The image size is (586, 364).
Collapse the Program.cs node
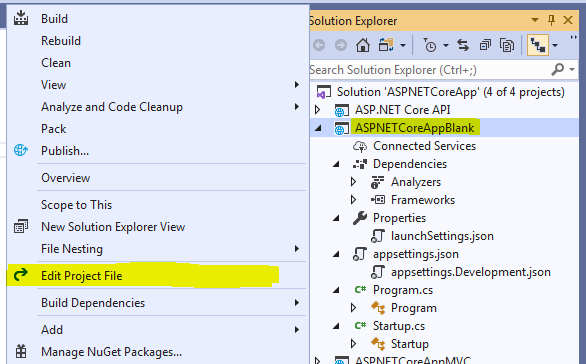[x=336, y=290]
